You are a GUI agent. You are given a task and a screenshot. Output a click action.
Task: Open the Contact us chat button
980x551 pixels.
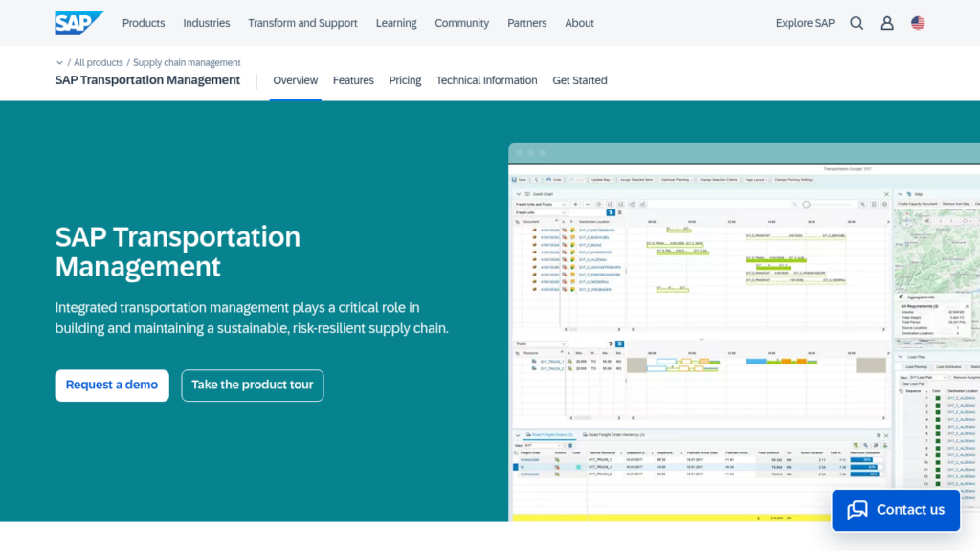(x=896, y=510)
